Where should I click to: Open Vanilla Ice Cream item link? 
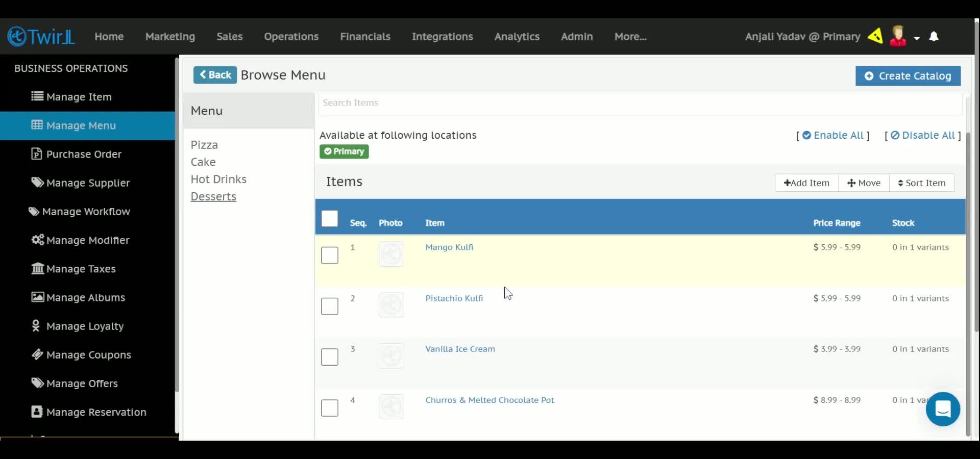(460, 349)
